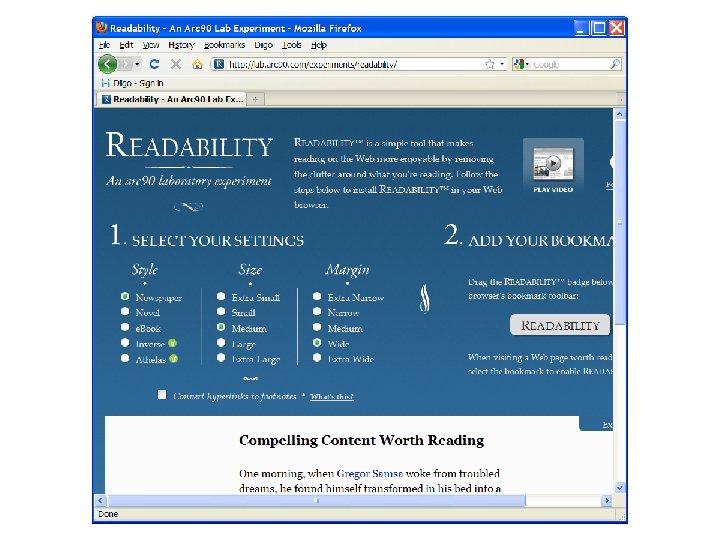The image size is (720, 540).
Task: Minimize the Firefox window
Action: (581, 28)
